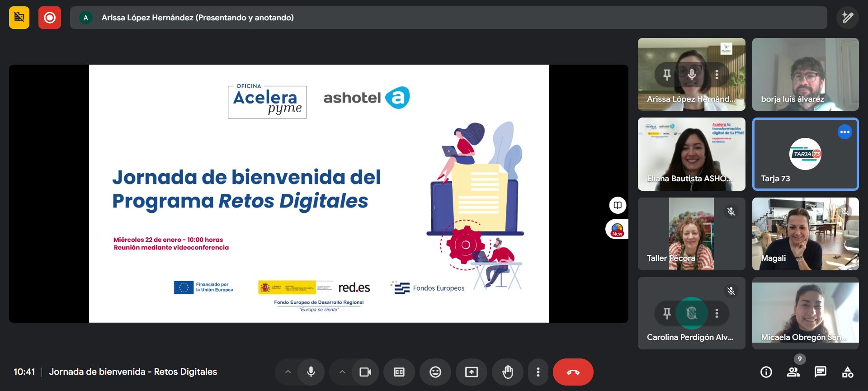
Task: Select Eliana Bautista's video tile
Action: click(x=692, y=154)
